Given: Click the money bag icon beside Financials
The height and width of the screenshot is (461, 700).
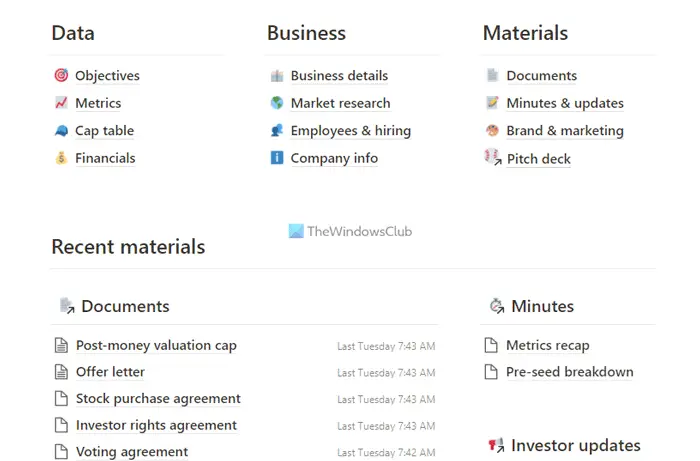Looking at the screenshot, I should pos(61,158).
